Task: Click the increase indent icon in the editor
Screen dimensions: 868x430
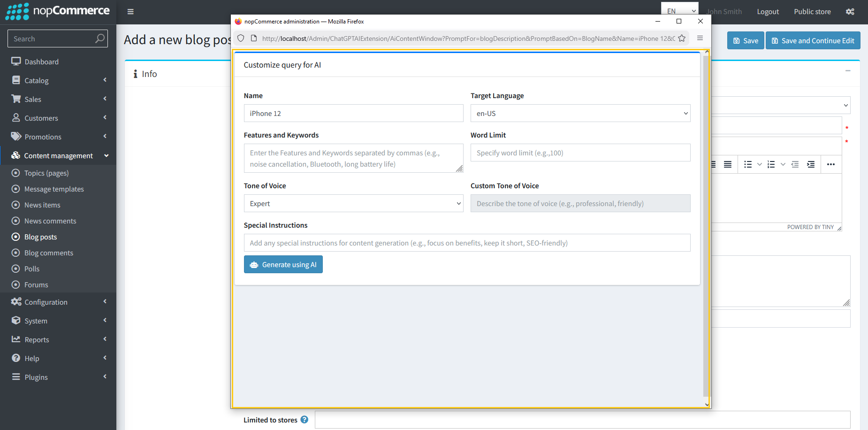Action: point(811,164)
